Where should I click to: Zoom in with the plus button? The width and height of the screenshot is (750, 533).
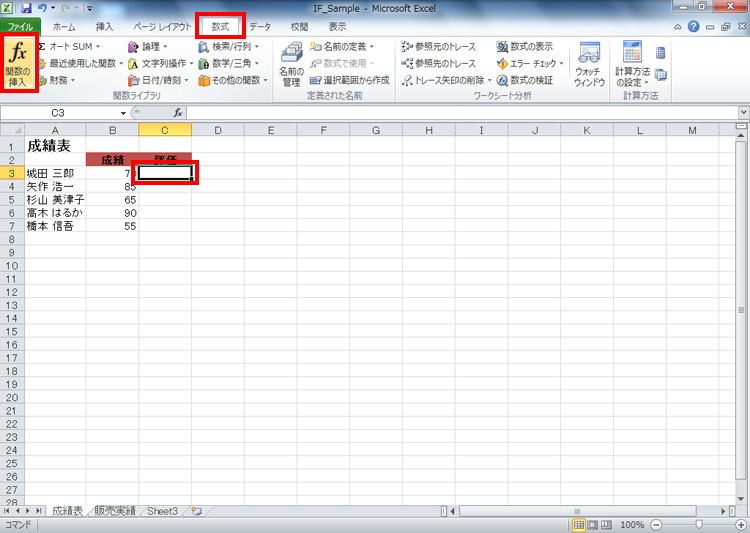pyautogui.click(x=741, y=525)
